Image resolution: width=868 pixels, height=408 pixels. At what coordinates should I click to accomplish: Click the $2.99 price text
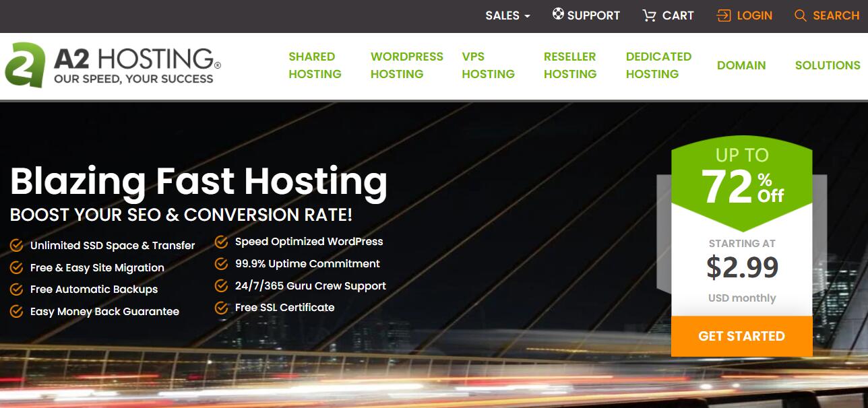[x=742, y=268]
